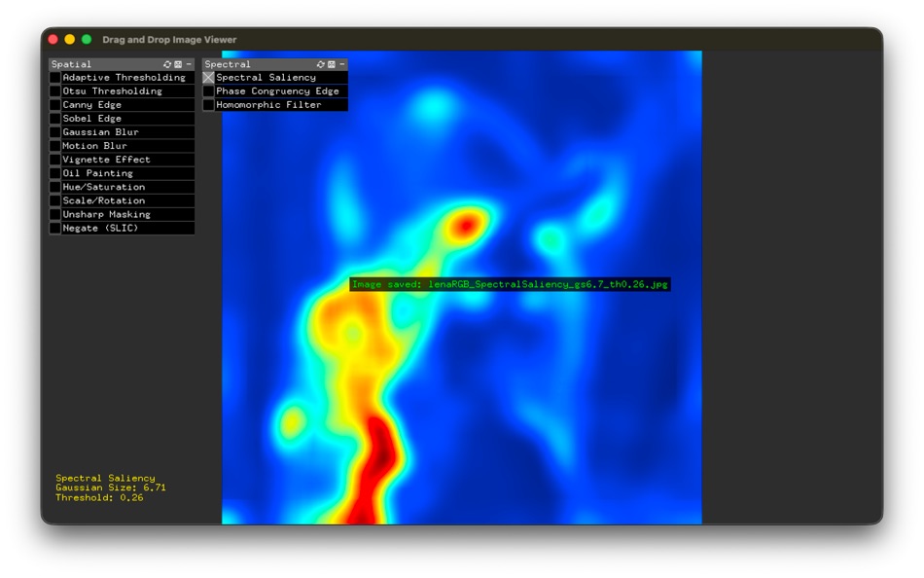924x578 pixels.
Task: Collapse the Spectral panel using the minus control
Action: tap(341, 63)
